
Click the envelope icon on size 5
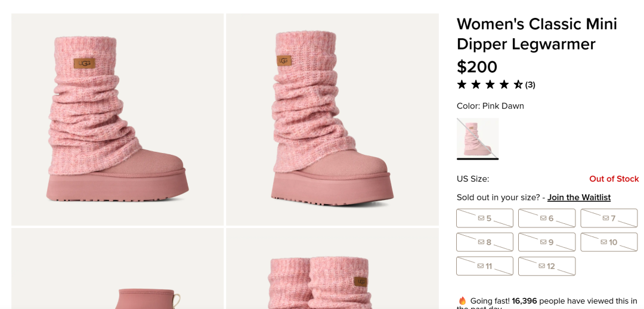pyautogui.click(x=481, y=219)
